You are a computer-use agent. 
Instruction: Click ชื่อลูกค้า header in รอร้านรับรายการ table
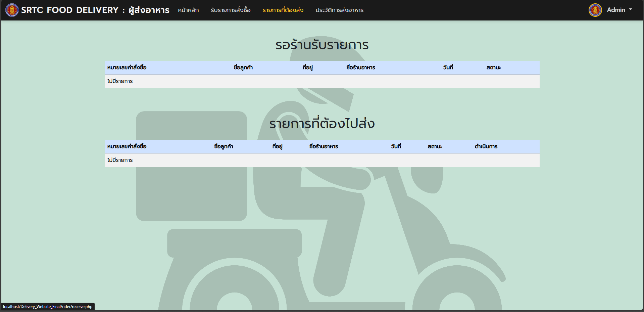point(243,68)
